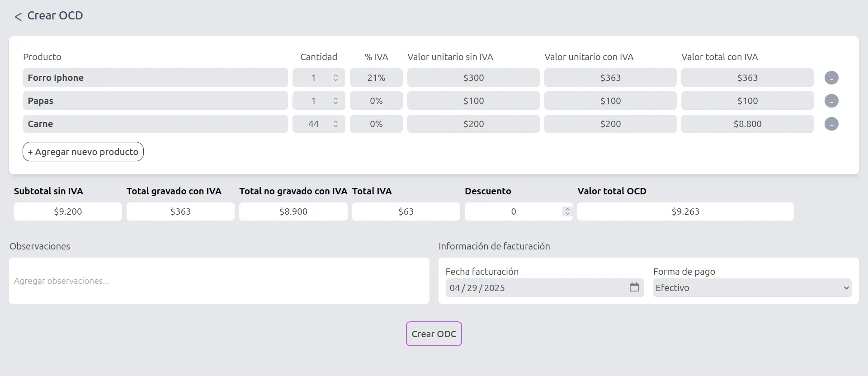The height and width of the screenshot is (376, 868).
Task: Click Agregar nuevo producto button
Action: click(83, 152)
